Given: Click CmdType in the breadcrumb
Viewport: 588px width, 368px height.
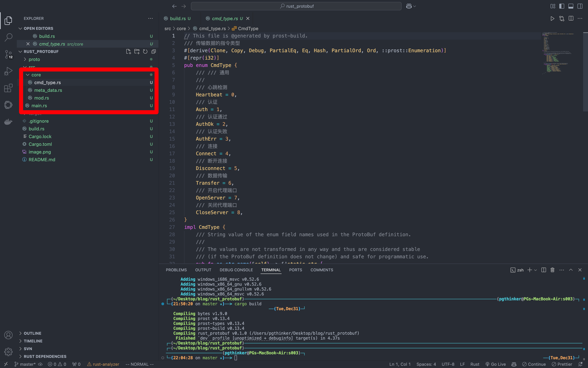Looking at the screenshot, I should (x=248, y=28).
